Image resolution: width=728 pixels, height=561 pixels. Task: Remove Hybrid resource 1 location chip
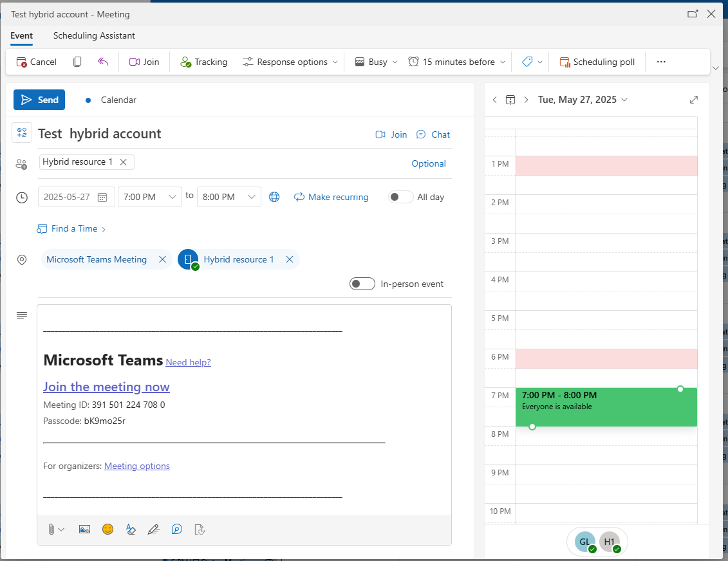[290, 259]
